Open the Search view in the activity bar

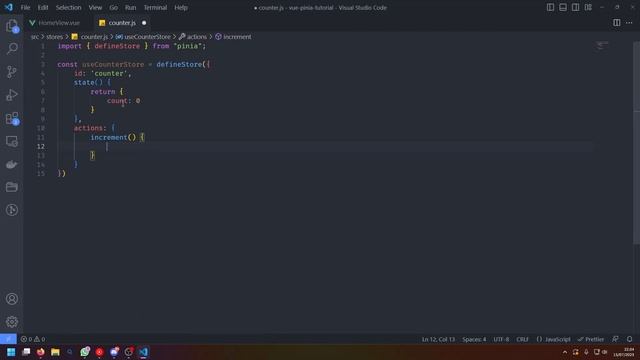[x=12, y=49]
